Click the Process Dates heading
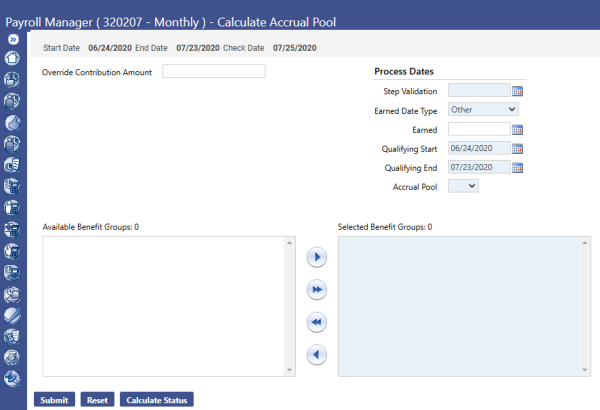The height and width of the screenshot is (410, 600). [404, 71]
